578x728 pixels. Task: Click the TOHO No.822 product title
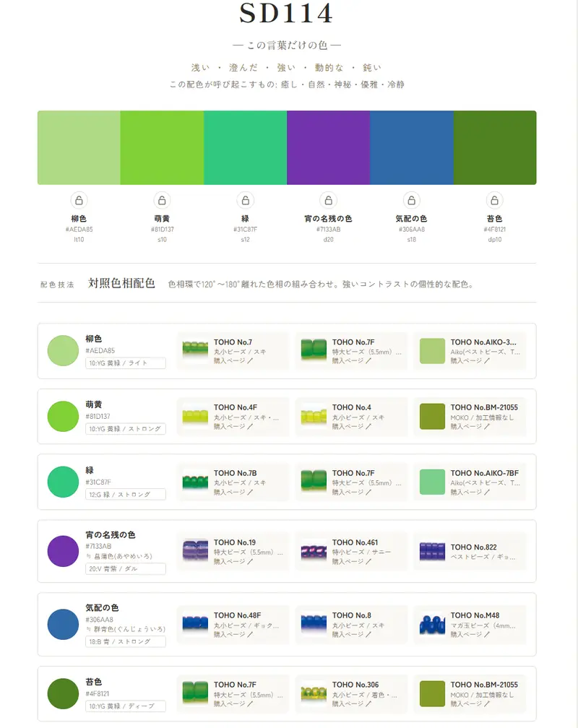pyautogui.click(x=473, y=547)
